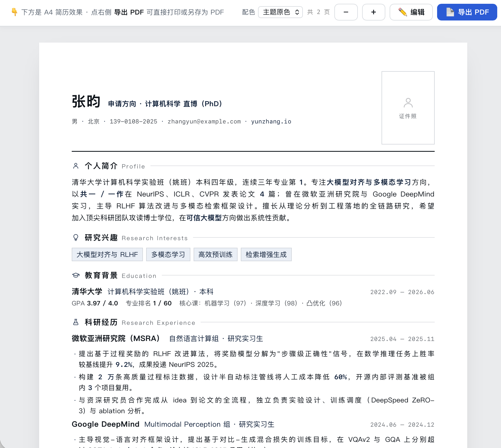Viewport: 501px width, 448px height.
Task: Click the yunzhang.io website link
Action: [271, 122]
